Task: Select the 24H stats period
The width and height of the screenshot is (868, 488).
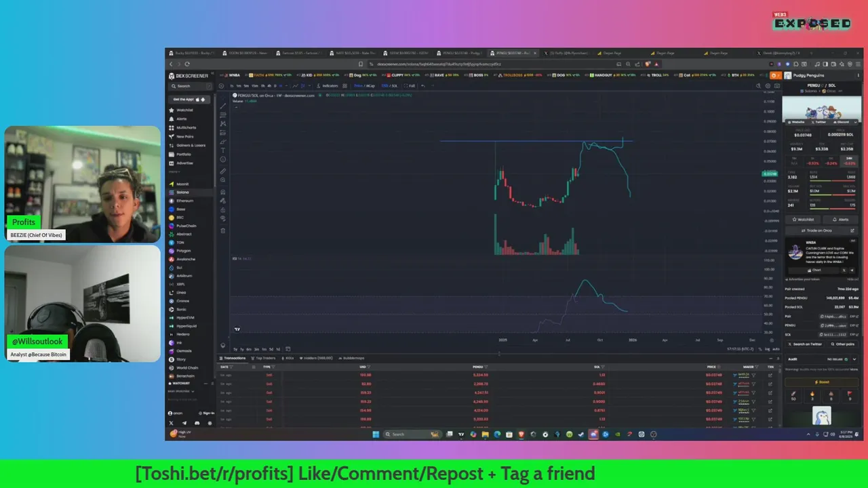Action: tap(849, 161)
